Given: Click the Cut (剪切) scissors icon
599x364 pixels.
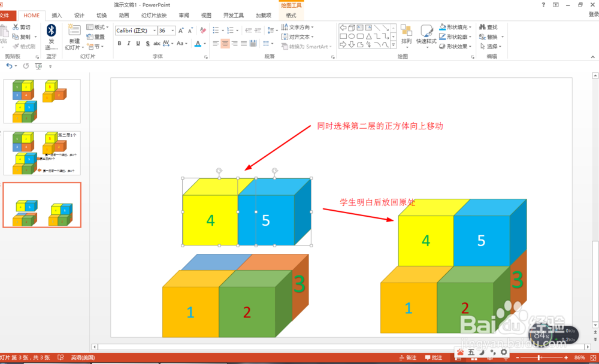Looking at the screenshot, I should (16, 27).
